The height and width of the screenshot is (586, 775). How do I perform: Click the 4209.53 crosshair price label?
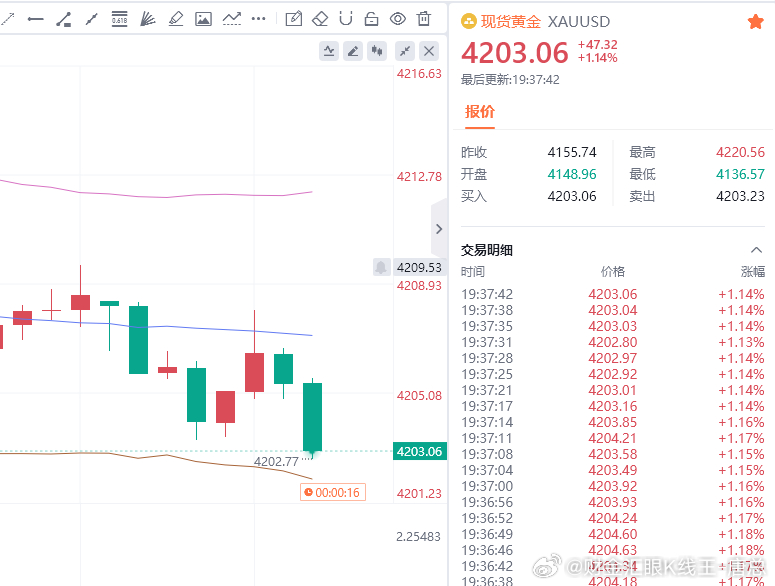(419, 267)
